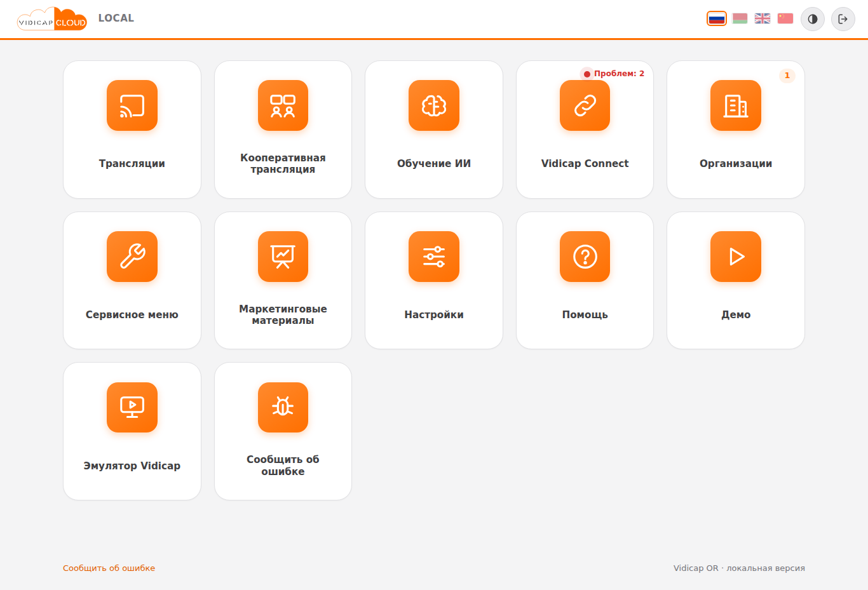Click the logout button in header
This screenshot has height=590, width=868.
pyautogui.click(x=843, y=19)
